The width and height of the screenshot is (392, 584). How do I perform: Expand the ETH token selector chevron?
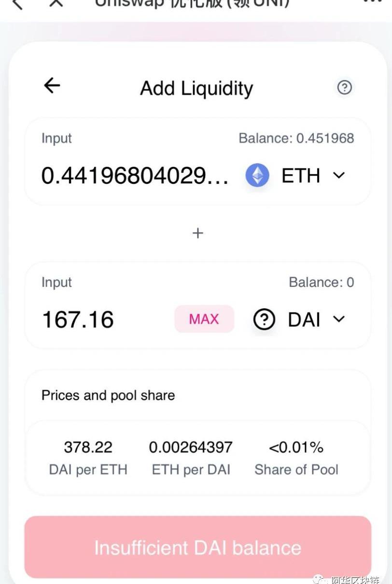click(339, 175)
